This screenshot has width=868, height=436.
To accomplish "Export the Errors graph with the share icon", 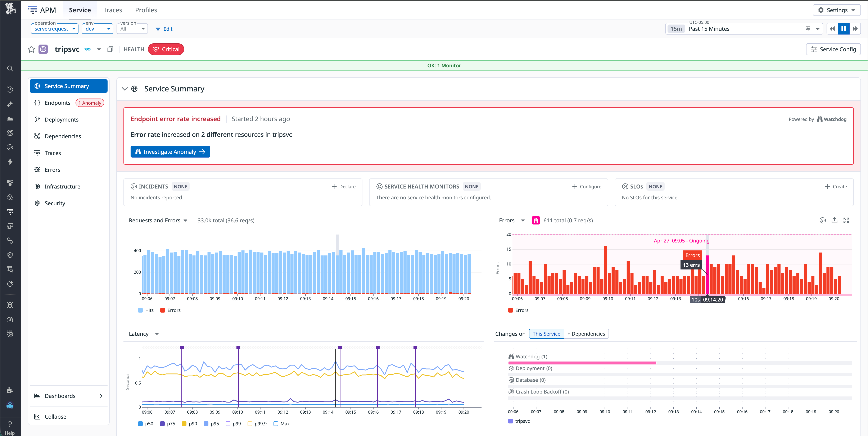I will (835, 220).
